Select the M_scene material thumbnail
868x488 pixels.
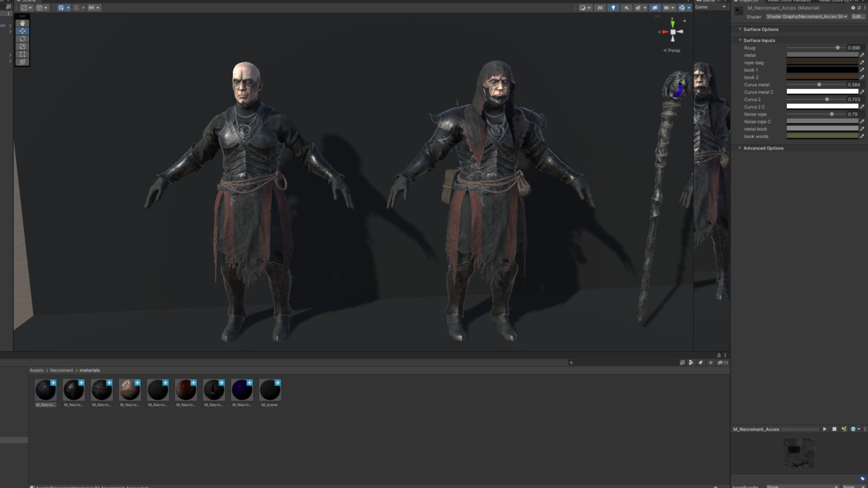click(270, 390)
